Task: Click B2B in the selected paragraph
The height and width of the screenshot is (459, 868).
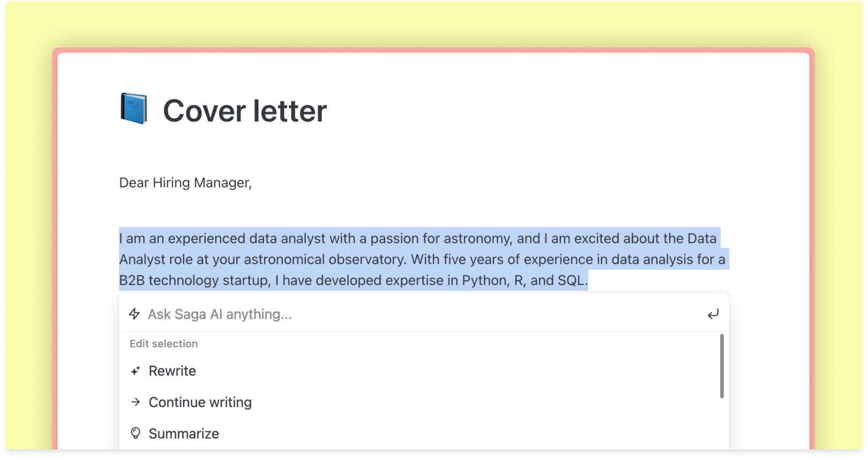Action: coord(132,280)
